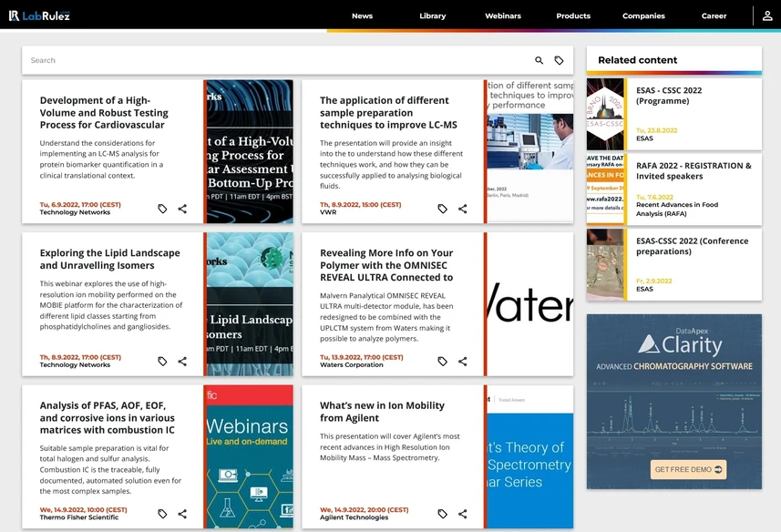
Task: Tag the PFAS combustion IC webinar
Action: point(162,514)
